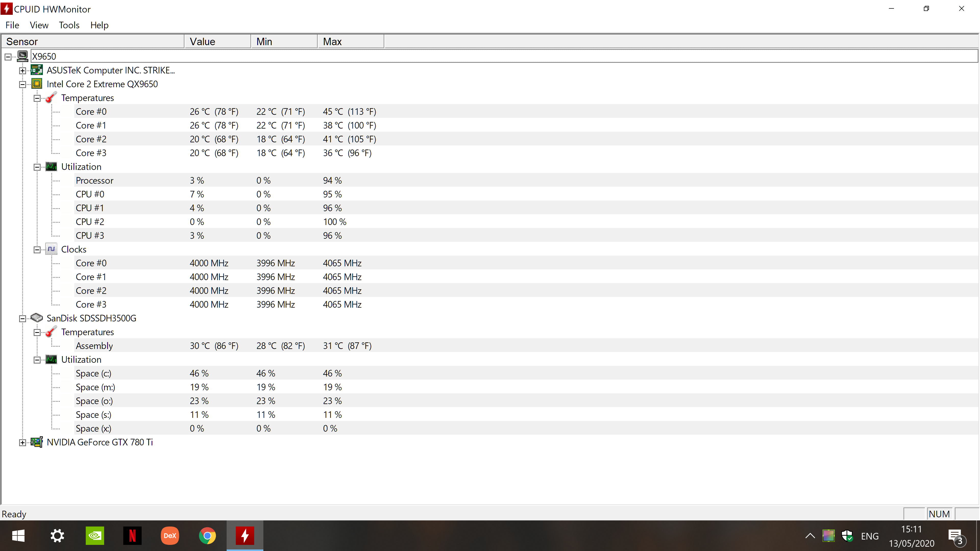Expand the NVIDIA GeForce GTX 780 Ti node
Image resolution: width=980 pixels, height=551 pixels.
[x=22, y=443]
